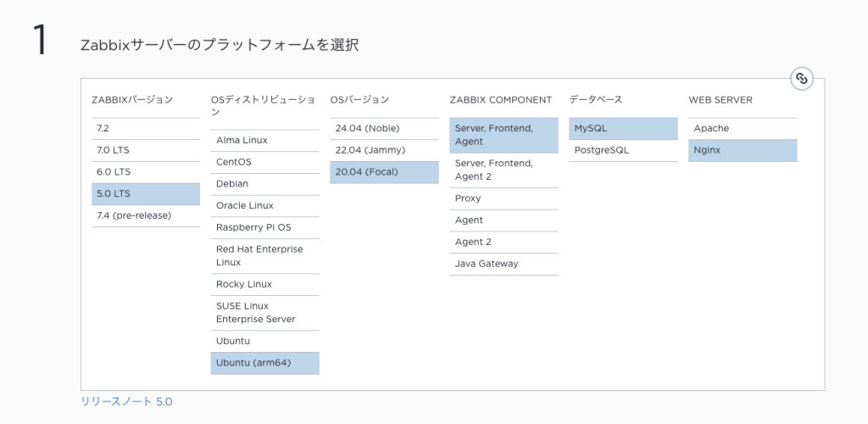Select Apache web server
This screenshot has height=424, width=868.
(x=743, y=128)
